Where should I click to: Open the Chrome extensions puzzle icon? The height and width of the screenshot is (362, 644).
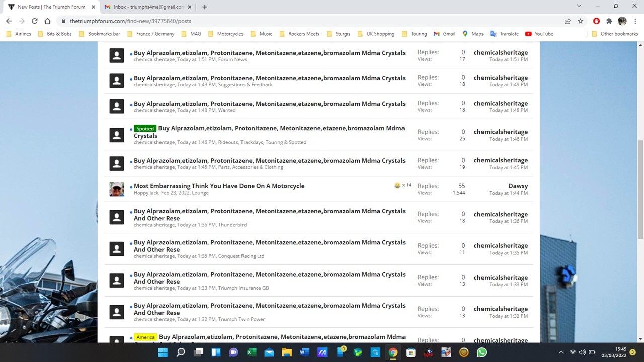click(x=609, y=21)
